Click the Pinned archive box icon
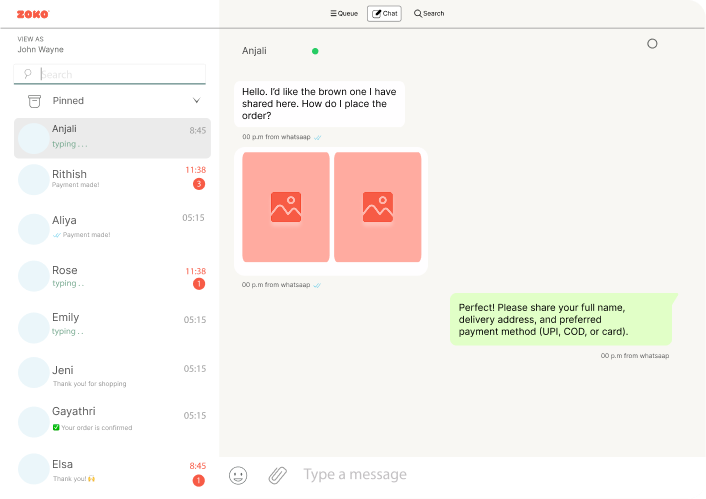706x499 pixels. (x=34, y=101)
